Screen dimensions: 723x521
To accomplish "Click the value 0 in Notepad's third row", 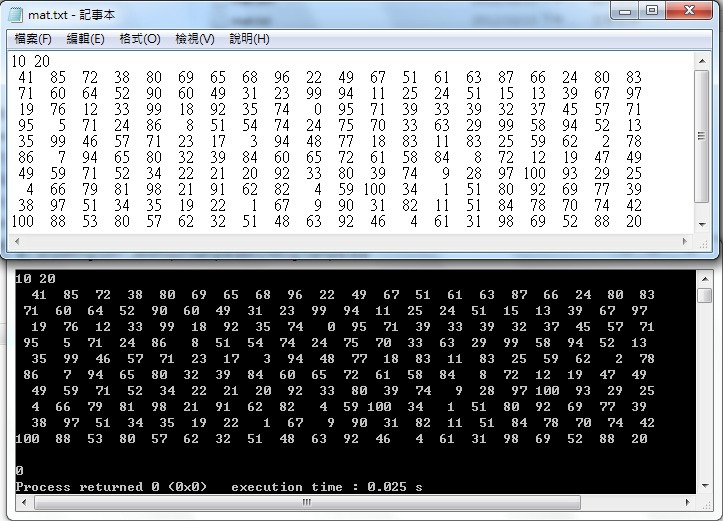I will click(x=317, y=109).
